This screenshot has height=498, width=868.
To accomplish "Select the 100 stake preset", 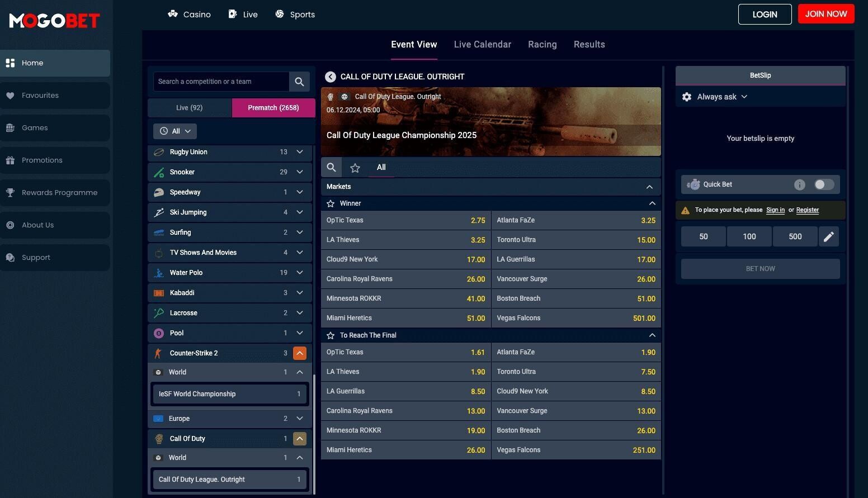I will tap(749, 237).
